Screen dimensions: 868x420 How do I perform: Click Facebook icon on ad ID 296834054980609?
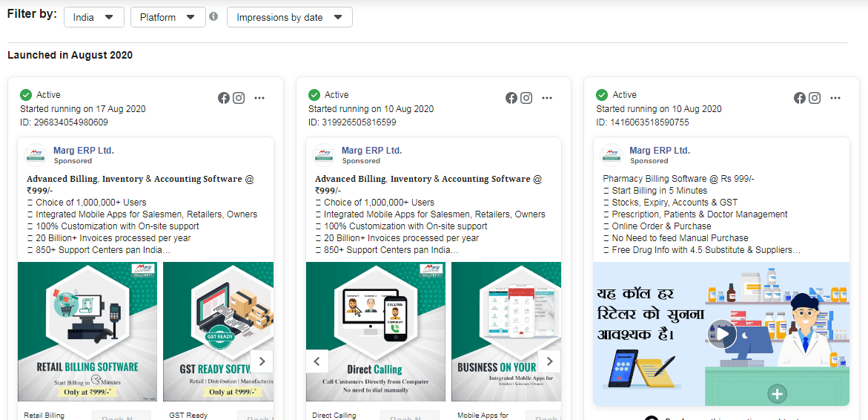coord(224,98)
